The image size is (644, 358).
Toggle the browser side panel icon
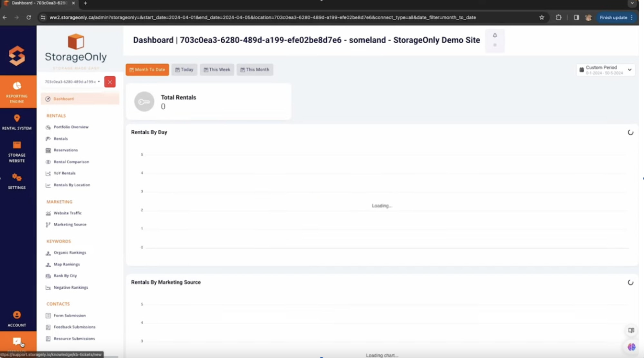tap(576, 17)
